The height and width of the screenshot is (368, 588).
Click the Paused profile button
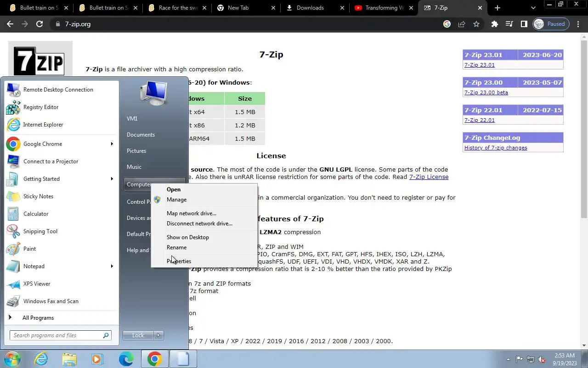551,24
